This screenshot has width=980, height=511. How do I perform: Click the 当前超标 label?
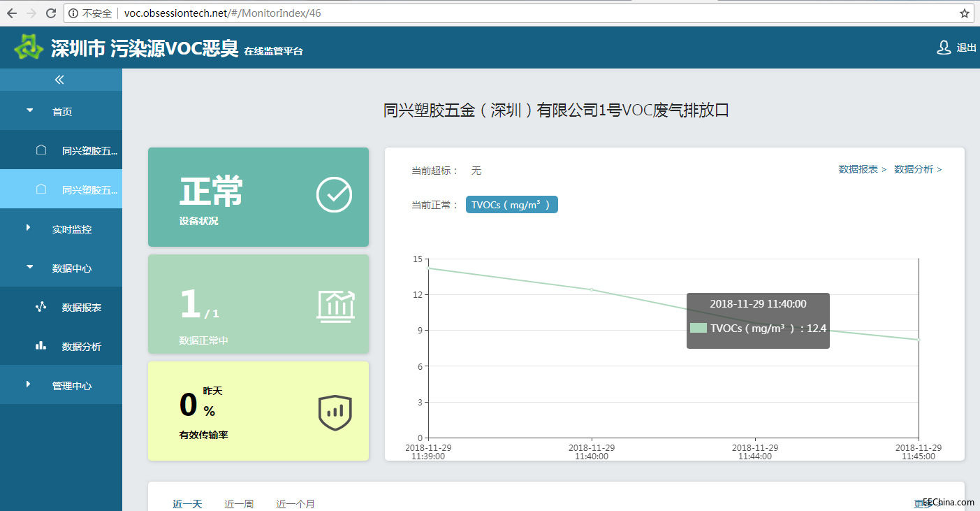tap(435, 171)
